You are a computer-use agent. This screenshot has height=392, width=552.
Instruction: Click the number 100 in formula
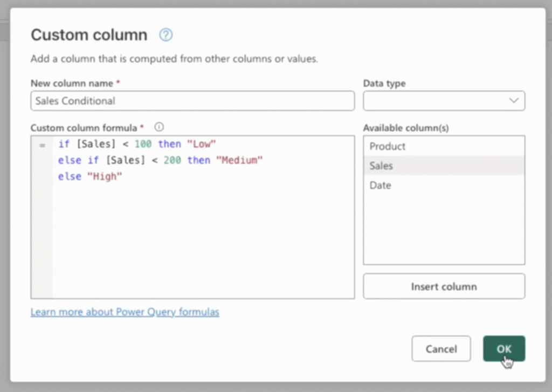tap(143, 144)
